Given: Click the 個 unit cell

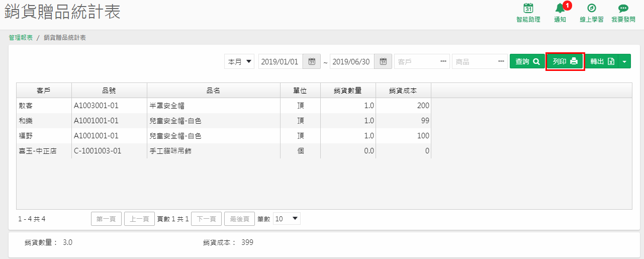Looking at the screenshot, I should tap(300, 151).
